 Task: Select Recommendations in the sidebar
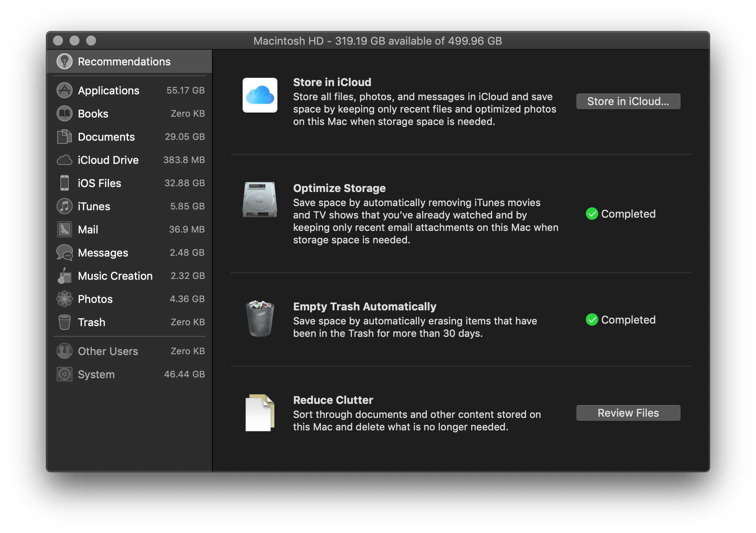coord(129,61)
